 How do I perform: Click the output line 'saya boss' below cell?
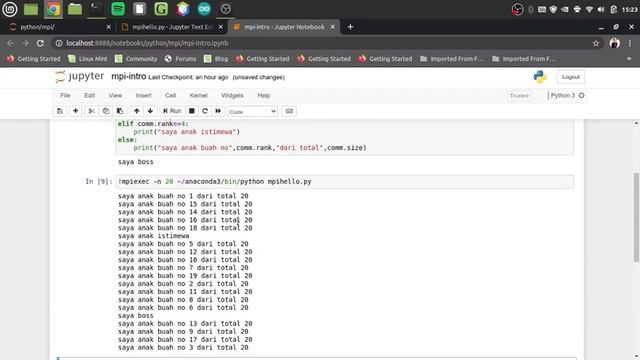tap(136, 162)
